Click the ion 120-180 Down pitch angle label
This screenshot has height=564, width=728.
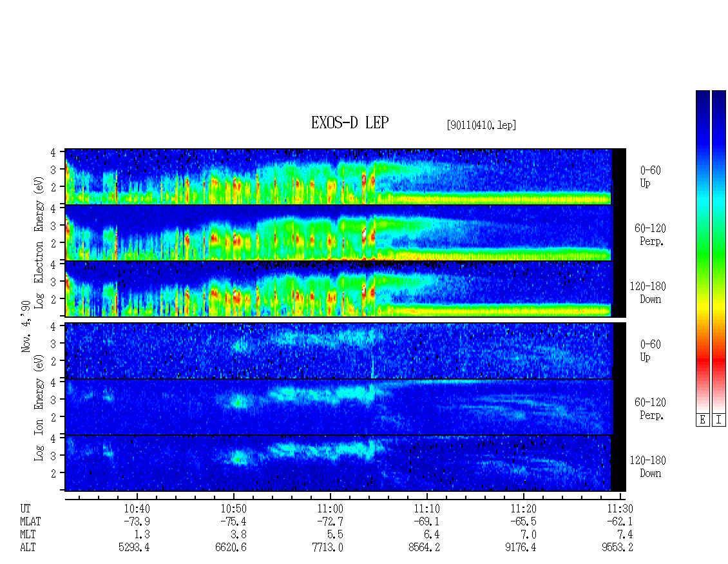pos(648,467)
